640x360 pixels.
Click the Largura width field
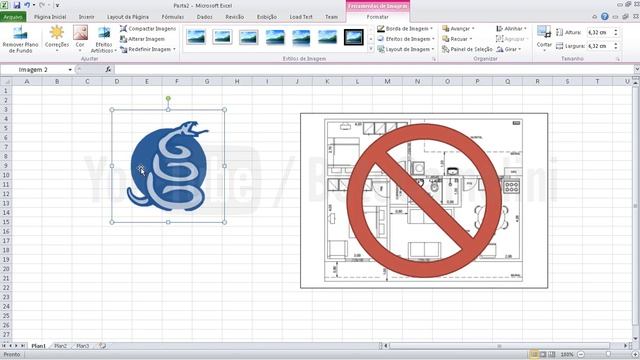[600, 46]
